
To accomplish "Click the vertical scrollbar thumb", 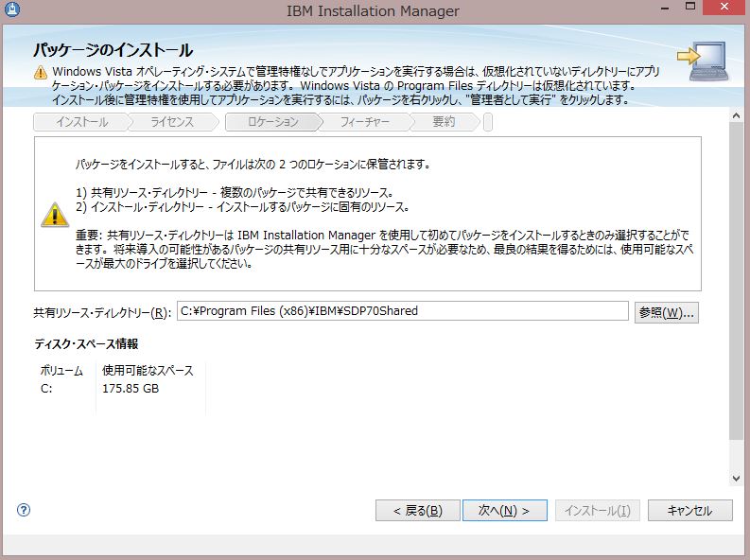I will pyautogui.click(x=736, y=281).
